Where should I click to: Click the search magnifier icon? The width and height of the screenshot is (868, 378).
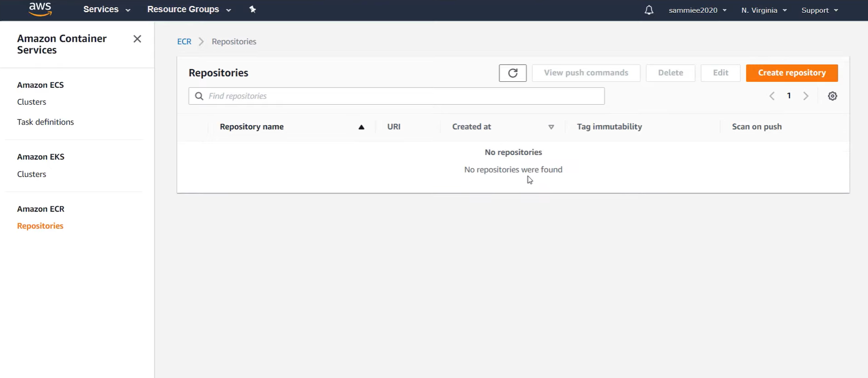click(199, 96)
